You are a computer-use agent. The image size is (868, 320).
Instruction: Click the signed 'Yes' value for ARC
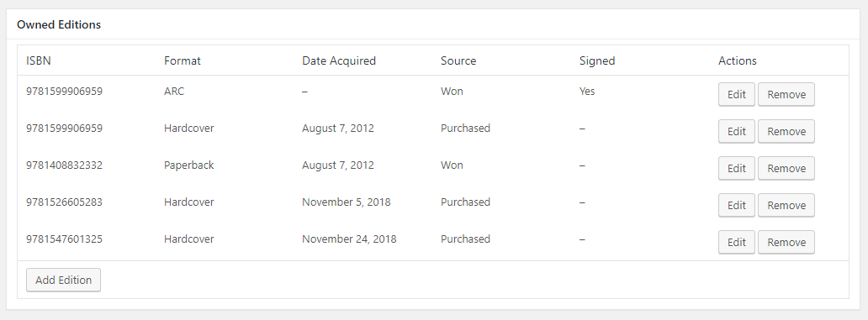pos(587,92)
